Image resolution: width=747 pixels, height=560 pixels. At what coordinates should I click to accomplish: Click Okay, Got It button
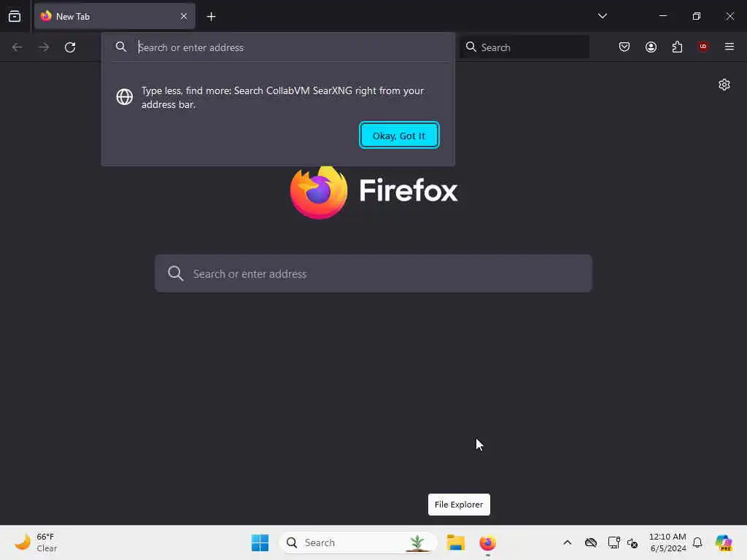(399, 135)
